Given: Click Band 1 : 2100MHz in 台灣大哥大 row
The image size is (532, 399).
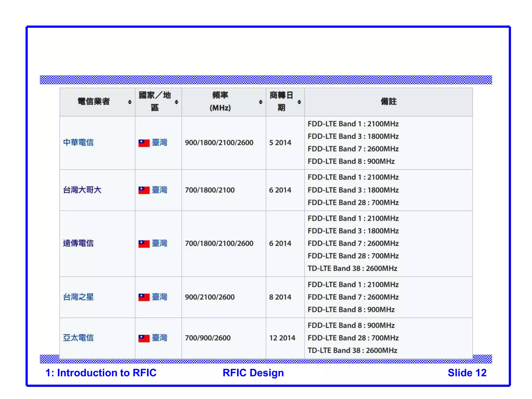Looking at the screenshot, I should [x=353, y=177].
